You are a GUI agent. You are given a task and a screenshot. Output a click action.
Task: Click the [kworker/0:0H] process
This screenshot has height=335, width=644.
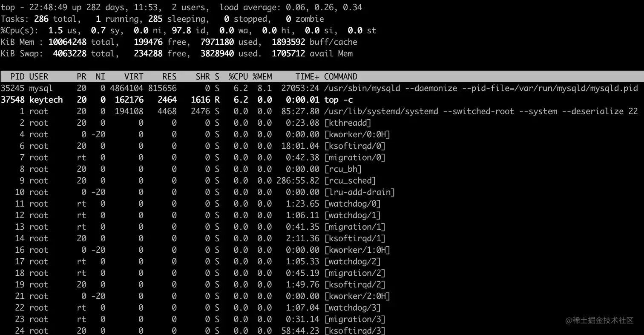pyautogui.click(x=357, y=134)
